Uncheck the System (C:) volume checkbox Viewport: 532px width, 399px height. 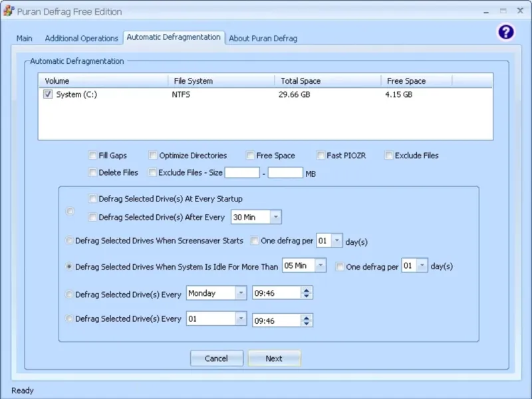[x=48, y=94]
